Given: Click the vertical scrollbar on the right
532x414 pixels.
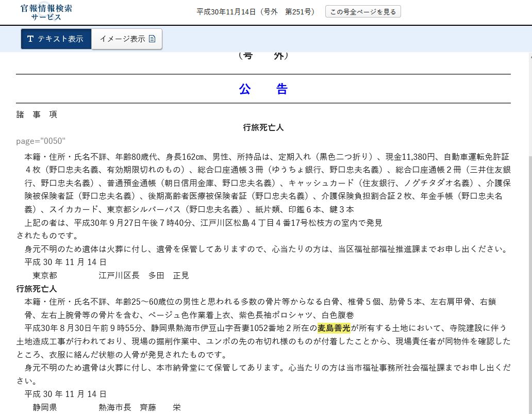Looking at the screenshot, I should click(x=528, y=232).
